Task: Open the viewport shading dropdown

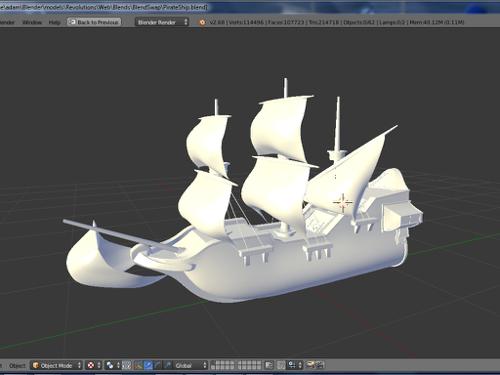Action: tap(93, 366)
